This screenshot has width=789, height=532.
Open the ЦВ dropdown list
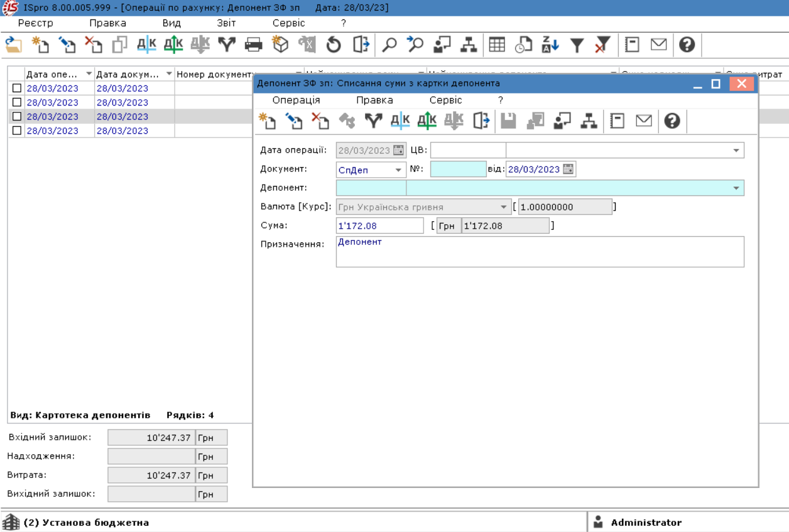pos(736,151)
